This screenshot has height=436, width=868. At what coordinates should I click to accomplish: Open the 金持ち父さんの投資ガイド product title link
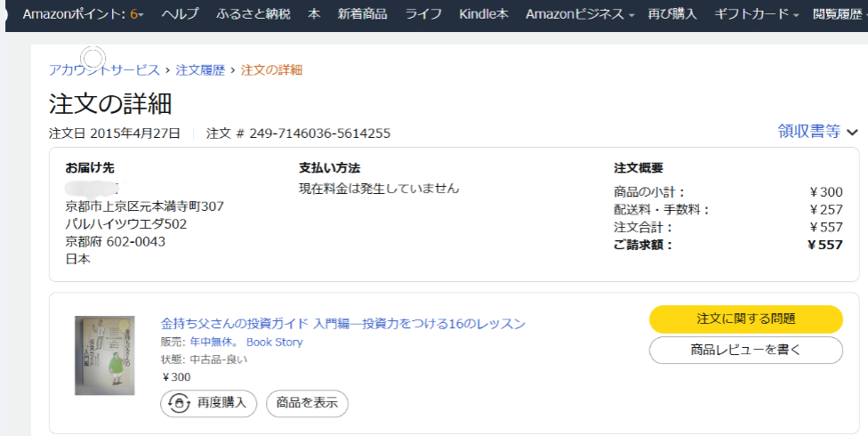[x=342, y=323]
